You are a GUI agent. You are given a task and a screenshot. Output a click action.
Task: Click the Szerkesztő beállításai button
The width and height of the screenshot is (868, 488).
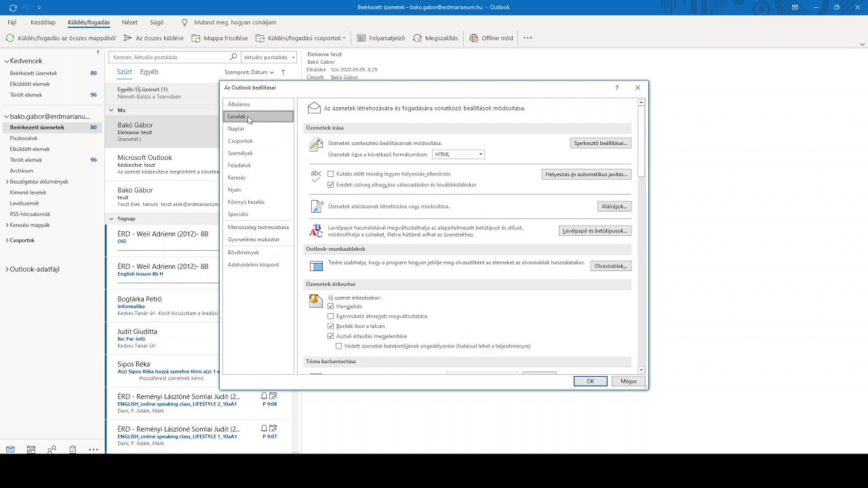pos(601,143)
